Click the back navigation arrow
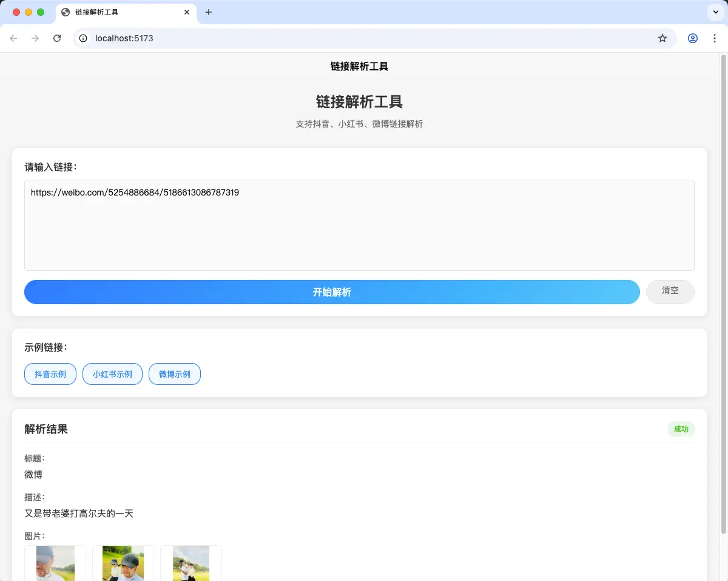 click(13, 38)
